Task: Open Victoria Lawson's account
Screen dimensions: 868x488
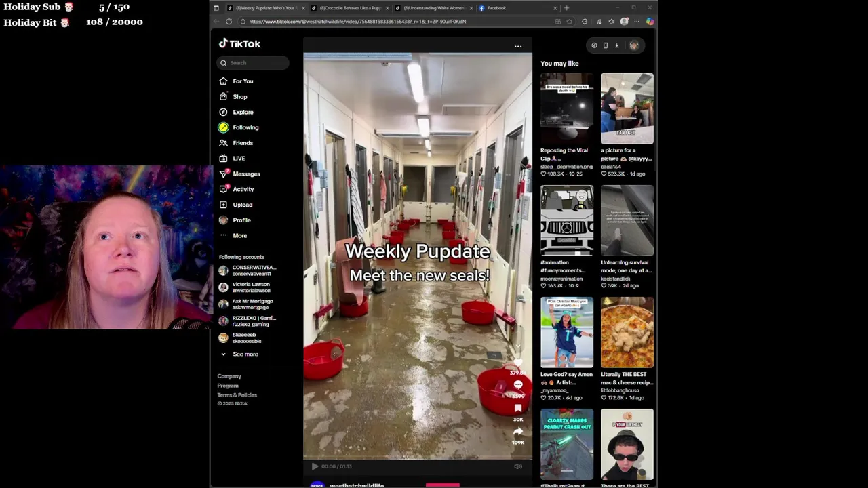Action: (244, 287)
